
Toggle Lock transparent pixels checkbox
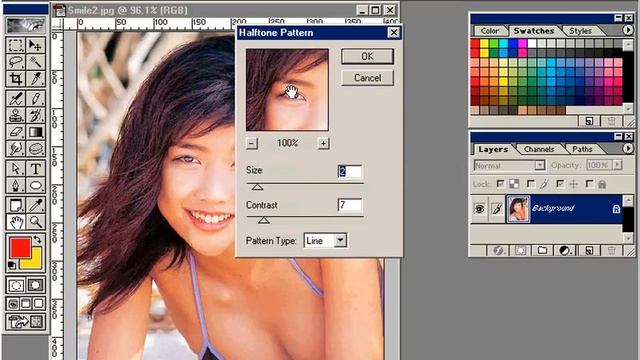coord(500,184)
